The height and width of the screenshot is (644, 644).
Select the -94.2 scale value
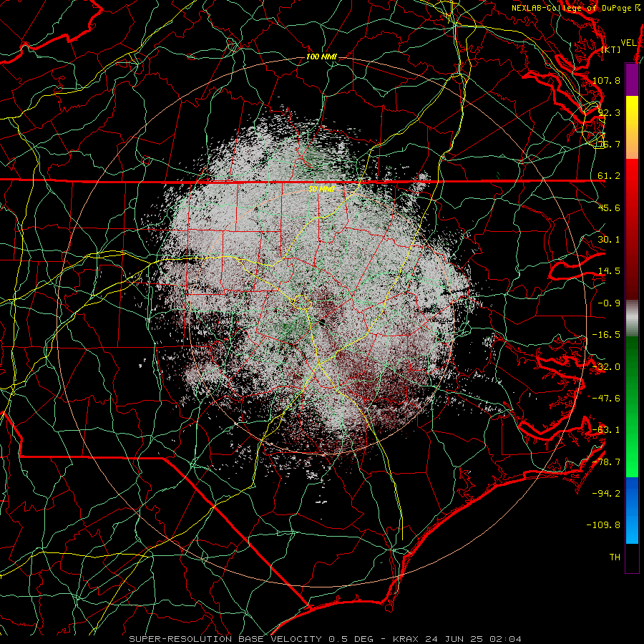pyautogui.click(x=606, y=493)
